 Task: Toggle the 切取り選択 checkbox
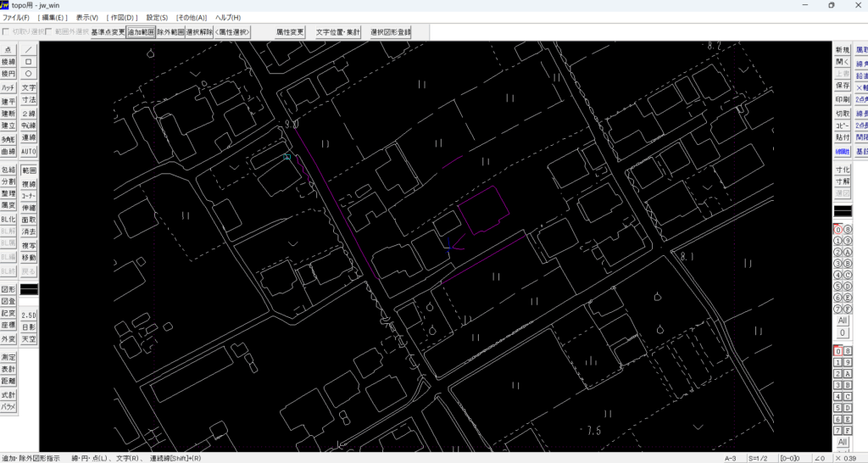point(7,32)
